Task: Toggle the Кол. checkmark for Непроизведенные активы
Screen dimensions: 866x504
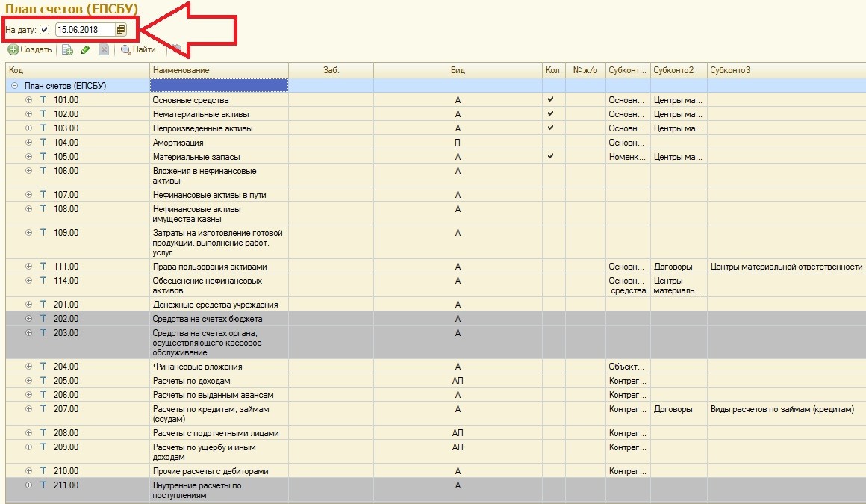Action: coord(551,128)
